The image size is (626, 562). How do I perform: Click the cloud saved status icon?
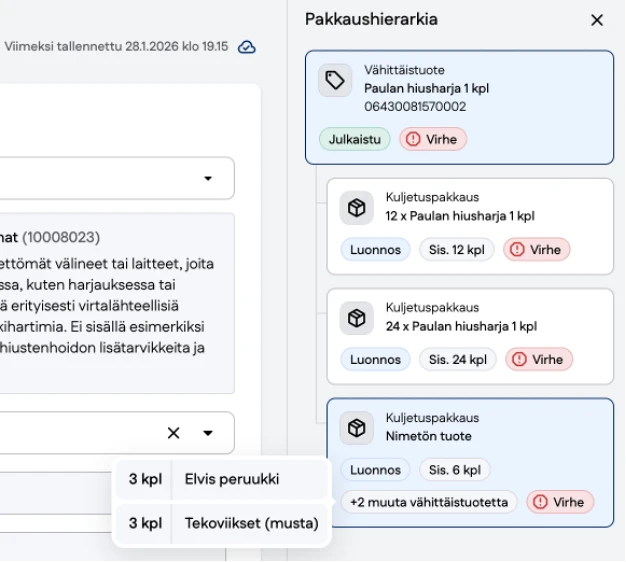pyautogui.click(x=247, y=47)
